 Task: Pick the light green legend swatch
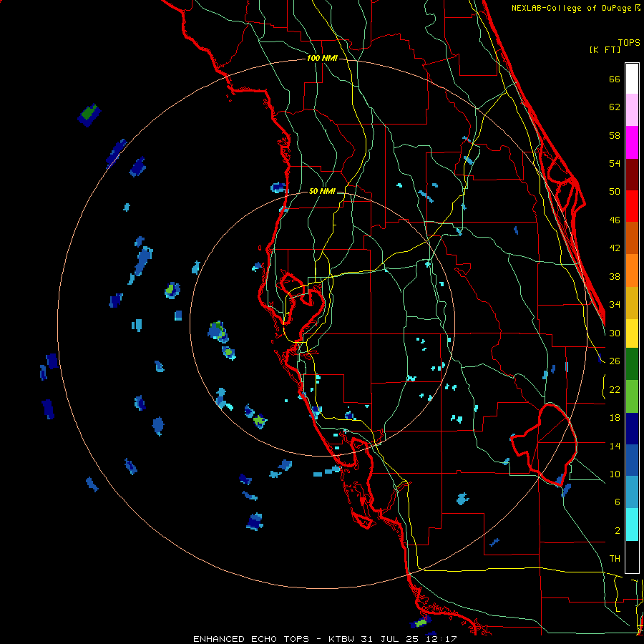tap(632, 396)
